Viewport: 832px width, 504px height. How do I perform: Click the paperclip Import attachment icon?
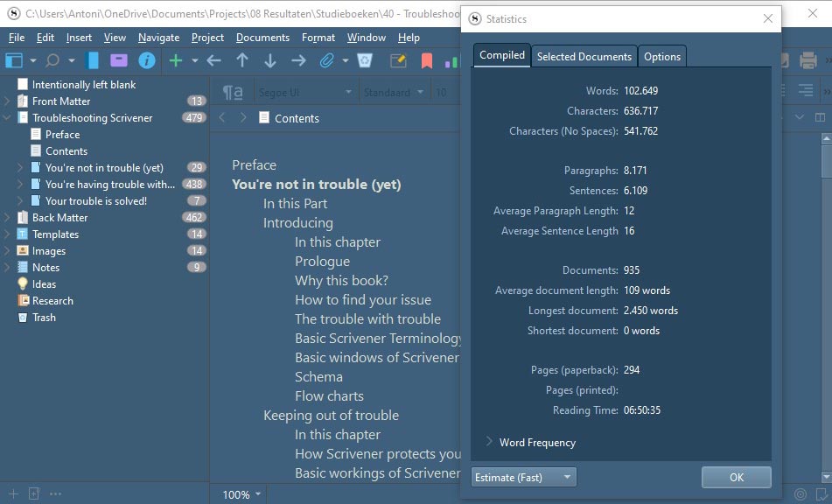click(327, 60)
